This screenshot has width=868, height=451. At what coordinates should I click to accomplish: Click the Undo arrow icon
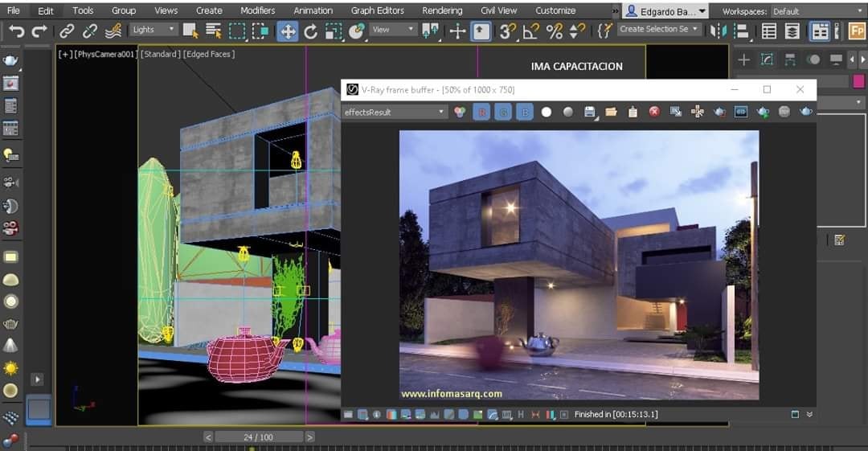pos(16,31)
